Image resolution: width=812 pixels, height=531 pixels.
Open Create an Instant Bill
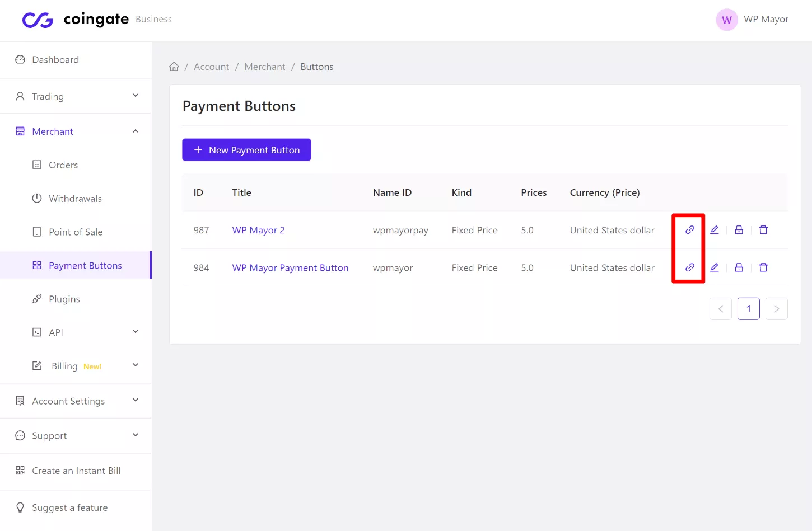click(76, 471)
